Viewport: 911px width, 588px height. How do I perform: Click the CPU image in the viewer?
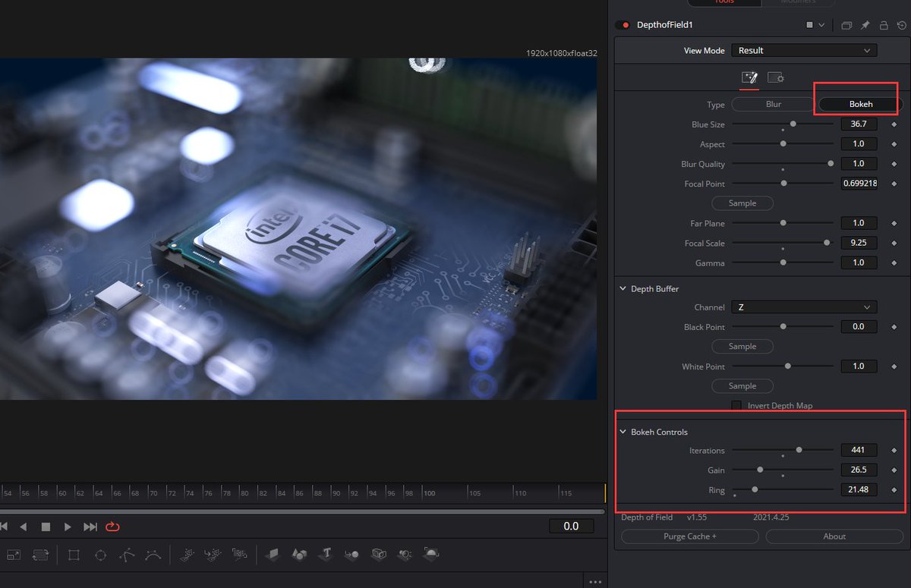(298, 229)
